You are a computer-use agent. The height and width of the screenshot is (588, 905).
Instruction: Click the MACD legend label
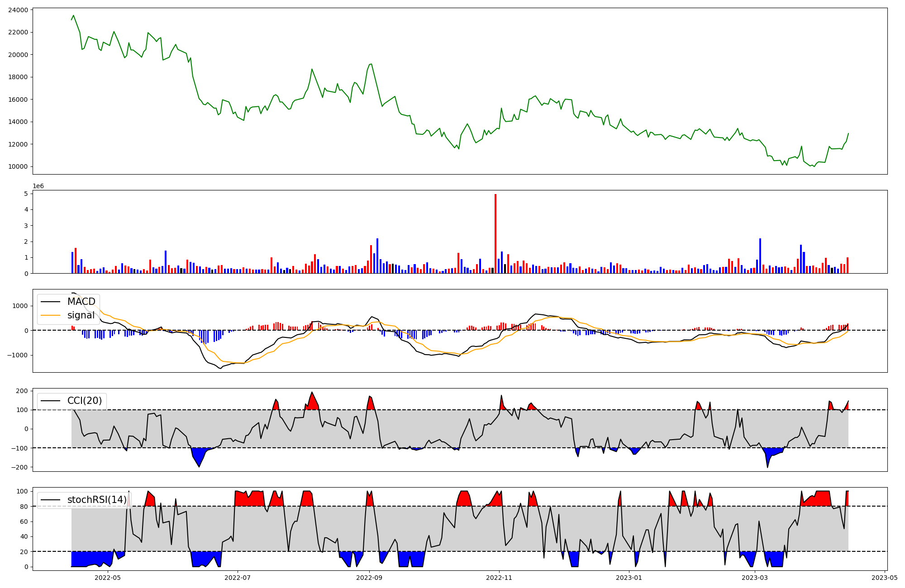(x=81, y=302)
